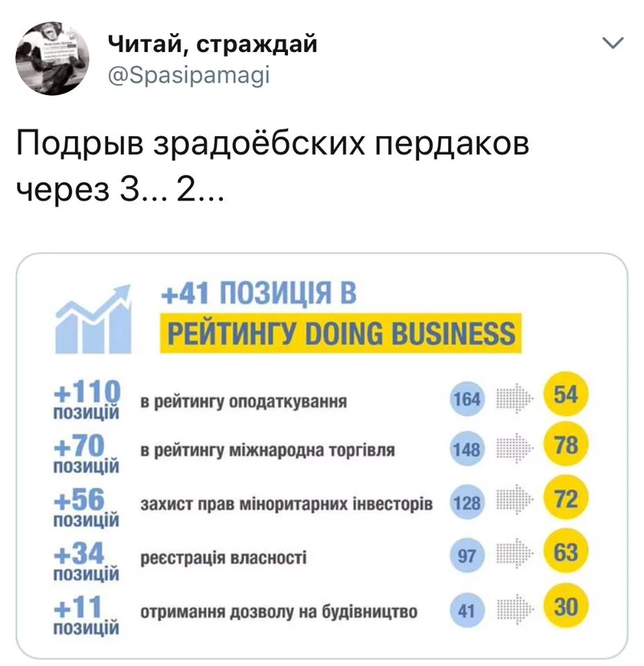644x666 pixels.
Task: Collapse the tweet via its top-right arrow
Action: click(613, 43)
